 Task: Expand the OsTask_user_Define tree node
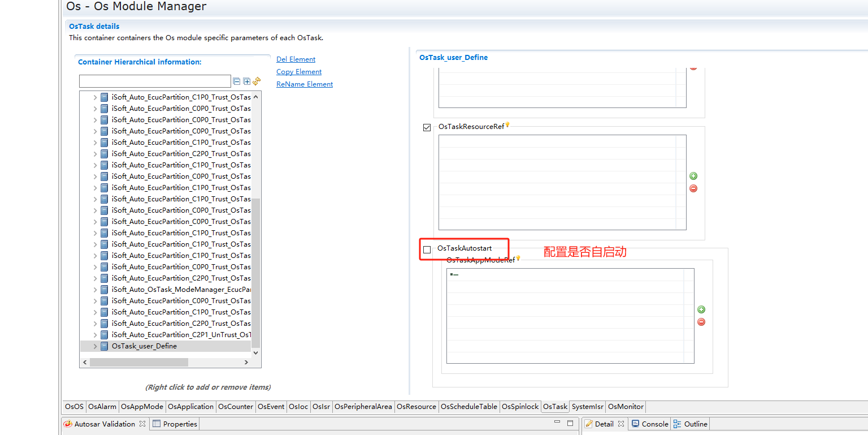pos(95,346)
